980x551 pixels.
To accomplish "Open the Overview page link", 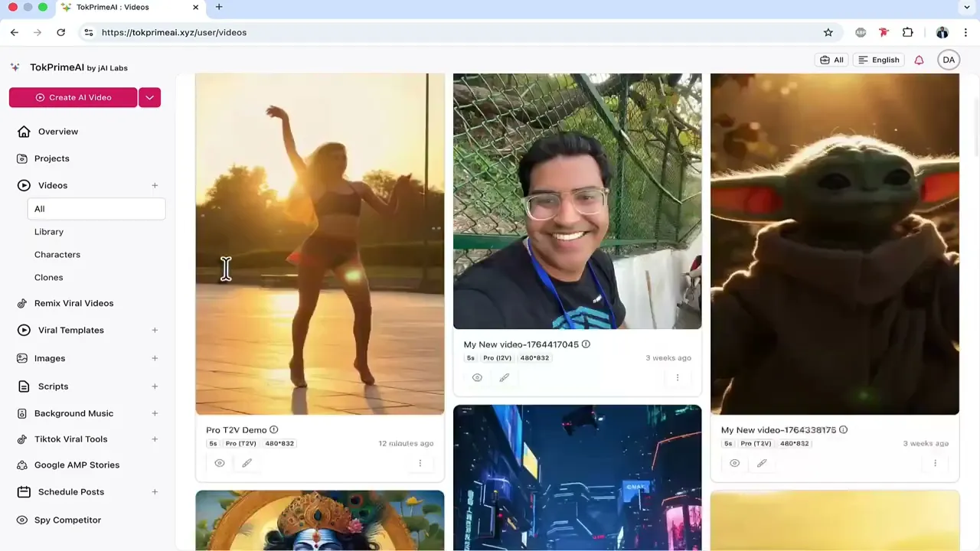I will [x=58, y=132].
